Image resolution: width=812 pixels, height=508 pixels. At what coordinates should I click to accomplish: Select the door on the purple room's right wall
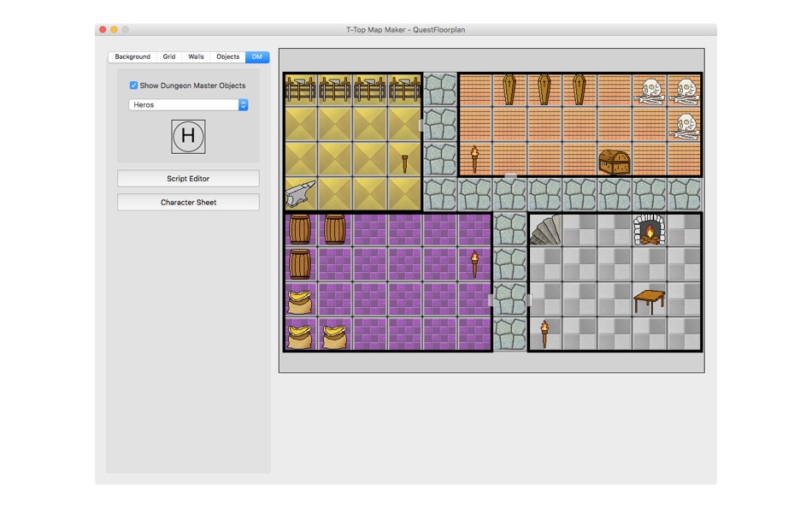pyautogui.click(x=491, y=299)
